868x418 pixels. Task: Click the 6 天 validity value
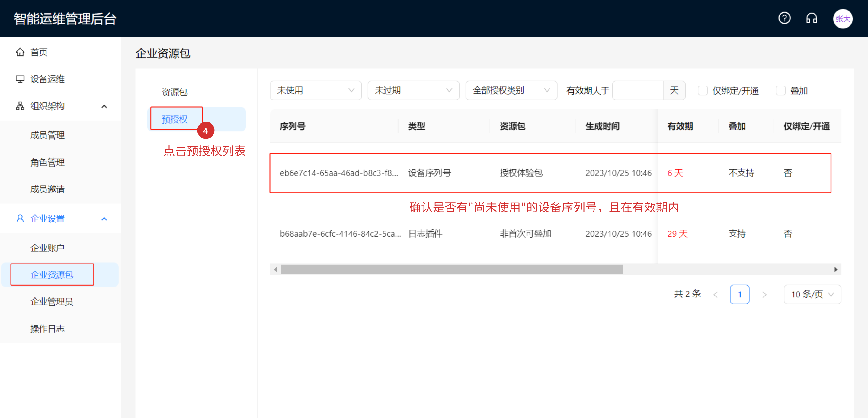coord(675,173)
